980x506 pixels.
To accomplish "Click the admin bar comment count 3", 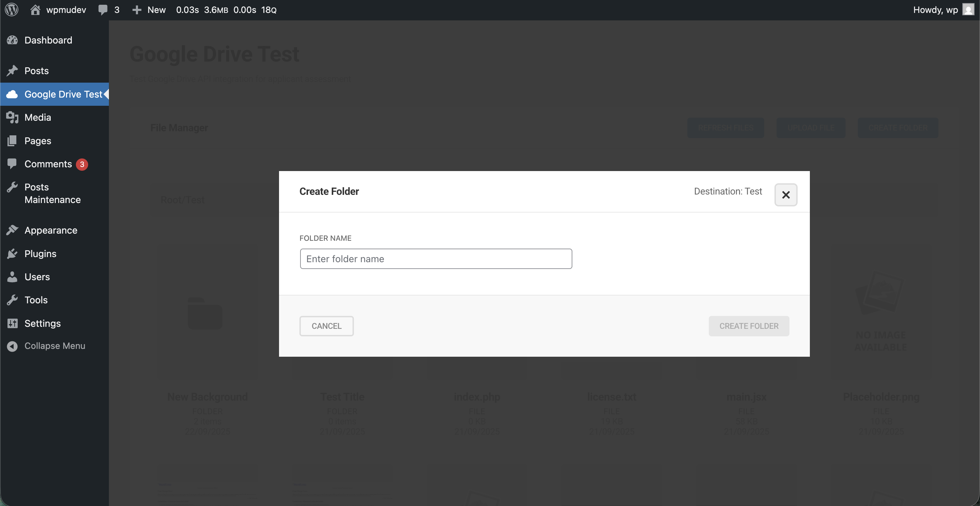I will click(117, 10).
